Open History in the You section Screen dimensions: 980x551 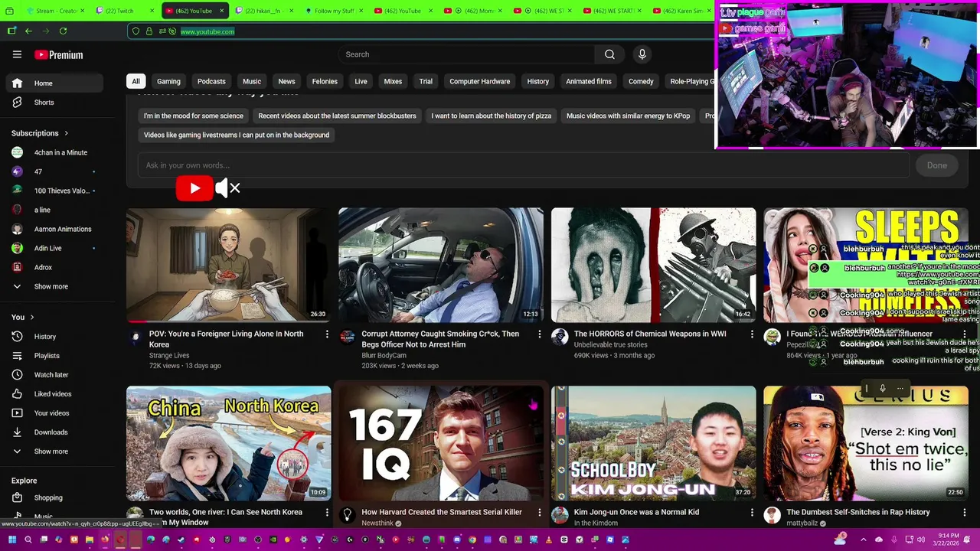[54, 337]
